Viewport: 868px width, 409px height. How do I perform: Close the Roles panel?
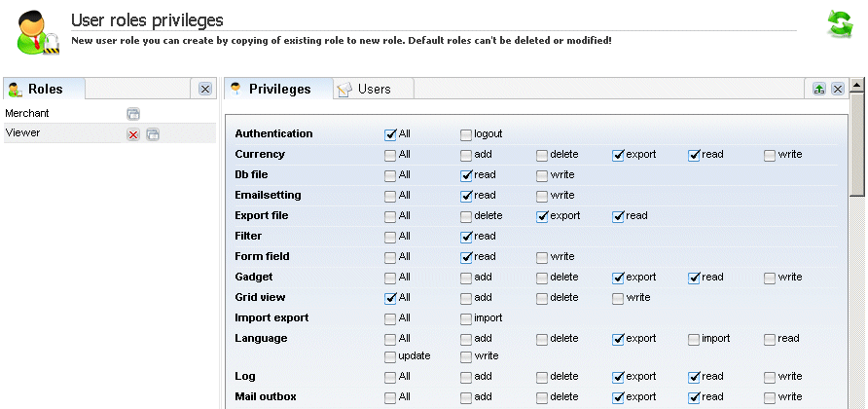coord(204,89)
